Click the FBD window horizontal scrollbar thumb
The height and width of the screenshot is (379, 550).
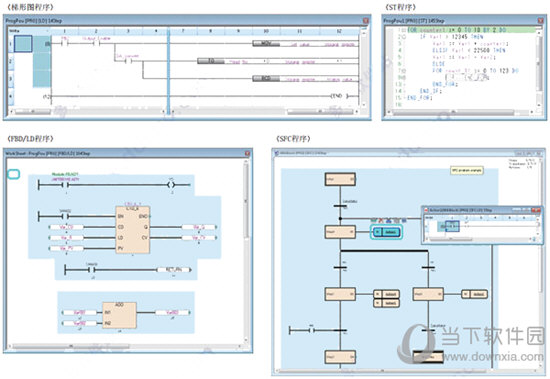[x=70, y=347]
